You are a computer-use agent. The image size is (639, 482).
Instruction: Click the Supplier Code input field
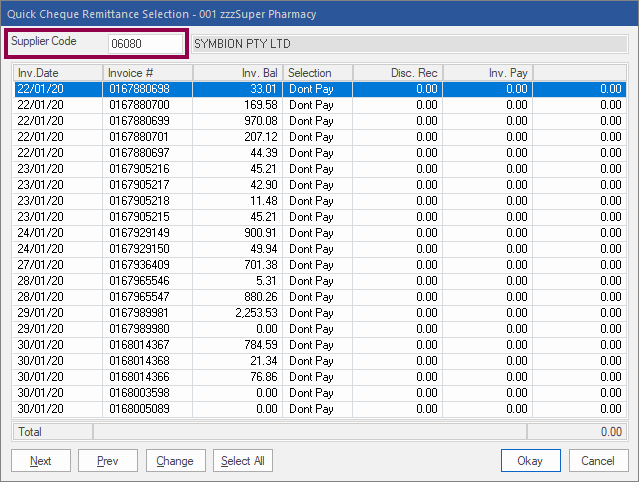click(x=146, y=44)
